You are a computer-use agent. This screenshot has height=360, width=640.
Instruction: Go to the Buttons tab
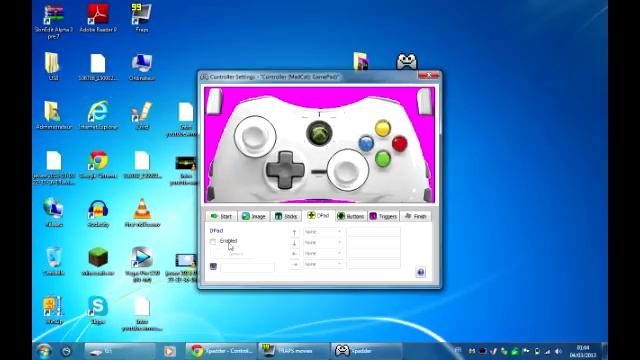350,216
